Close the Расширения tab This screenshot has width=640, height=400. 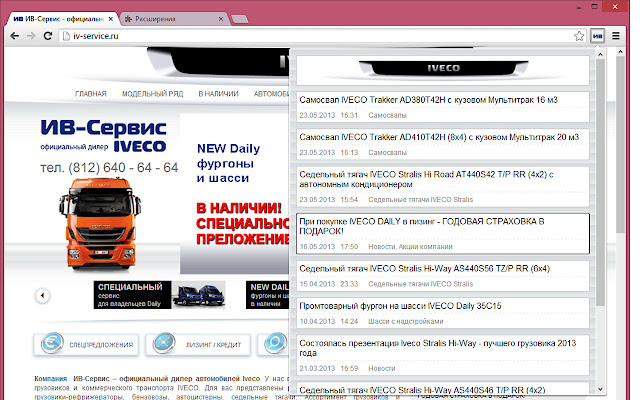click(x=220, y=19)
